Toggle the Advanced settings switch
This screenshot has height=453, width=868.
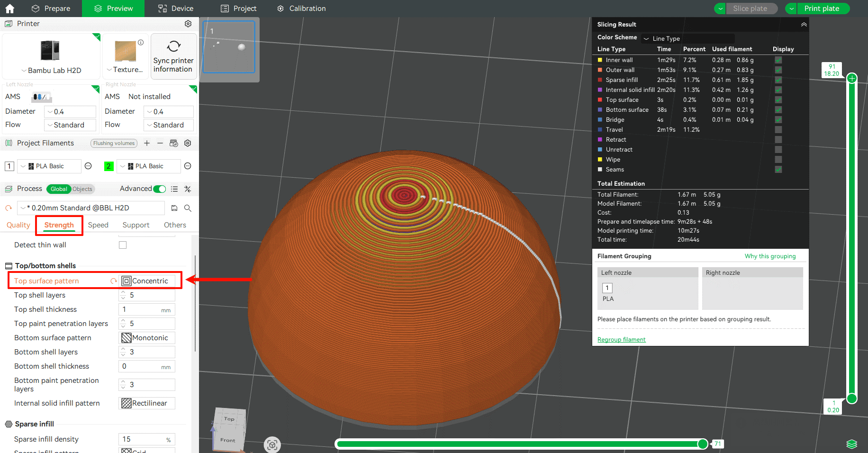pyautogui.click(x=160, y=189)
